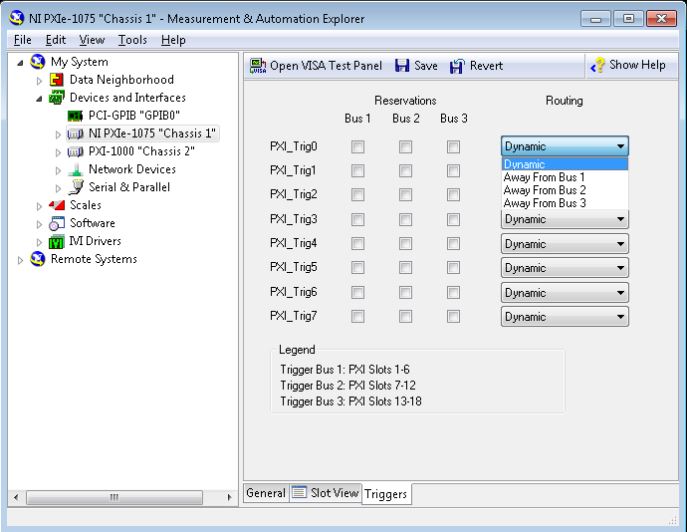Click the Slot View tab list icon

[299, 493]
